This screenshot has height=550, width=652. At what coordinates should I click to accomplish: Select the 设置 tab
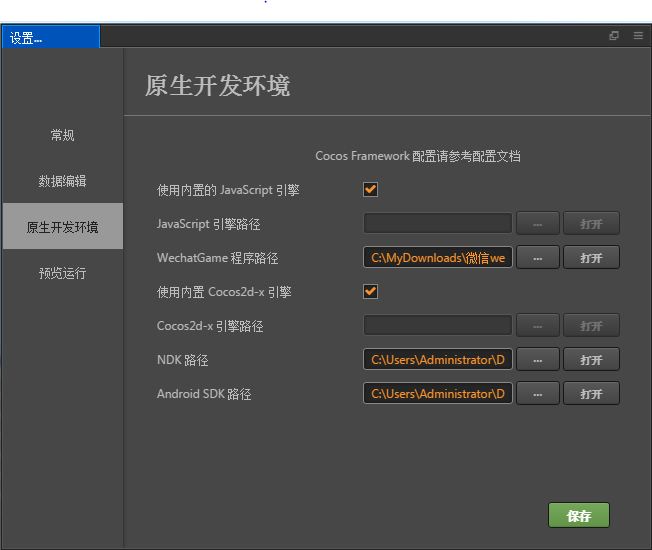pyautogui.click(x=50, y=37)
